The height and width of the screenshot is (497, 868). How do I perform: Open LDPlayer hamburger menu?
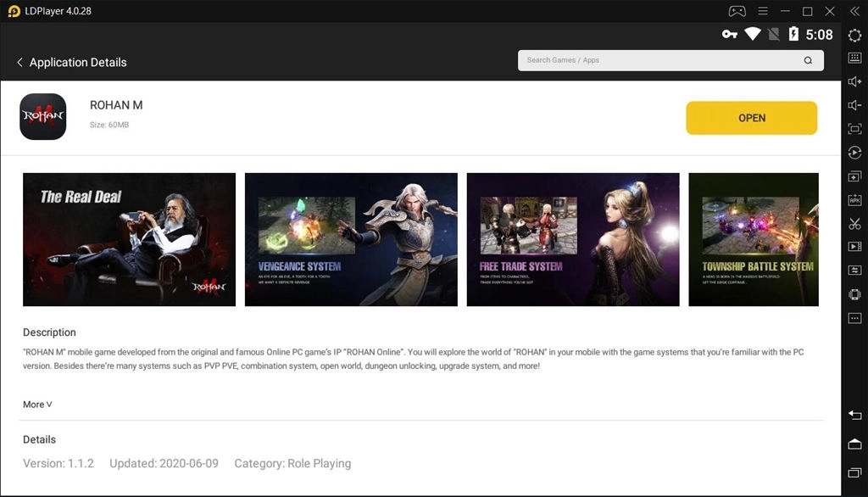pyautogui.click(x=763, y=11)
